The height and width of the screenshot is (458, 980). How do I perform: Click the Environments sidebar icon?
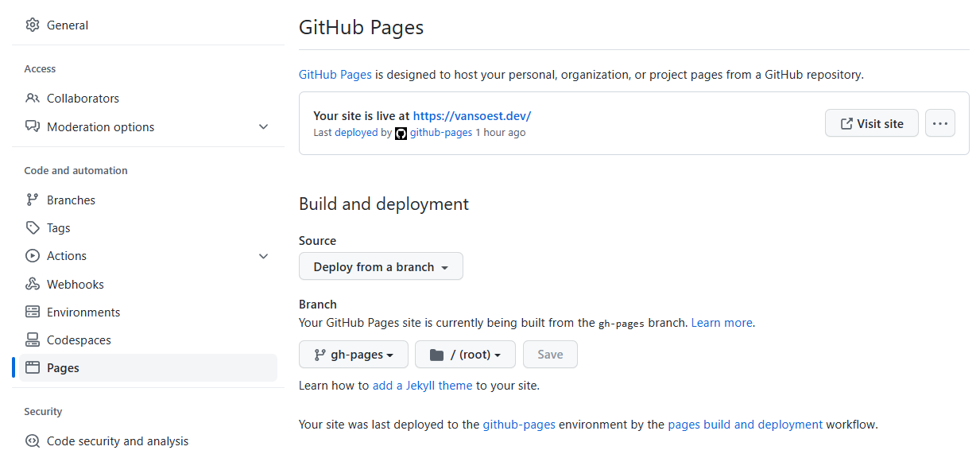click(33, 312)
